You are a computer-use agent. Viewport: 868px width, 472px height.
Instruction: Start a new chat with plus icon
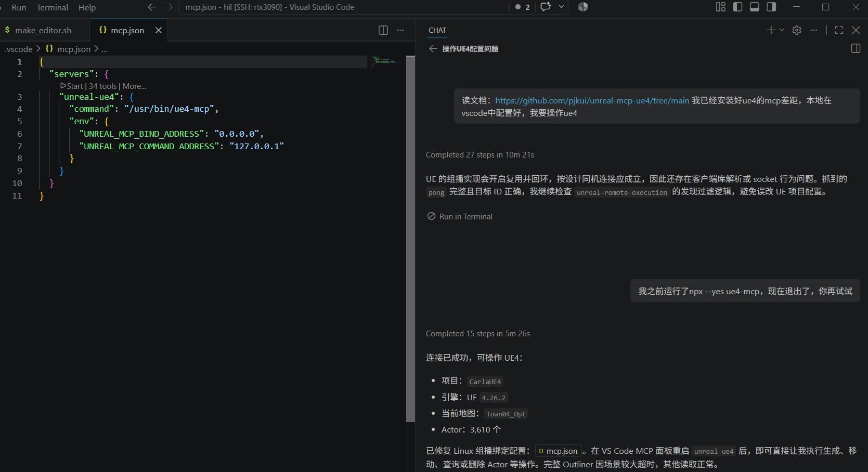771,30
